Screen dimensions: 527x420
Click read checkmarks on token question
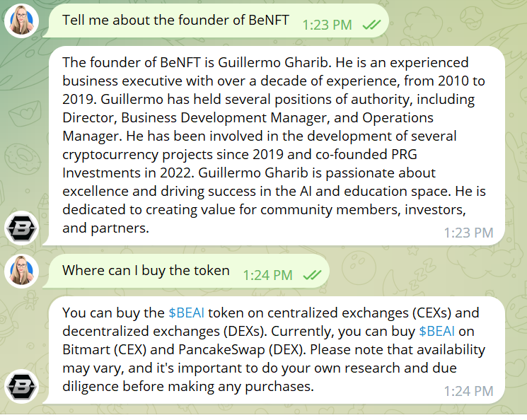click(x=312, y=275)
